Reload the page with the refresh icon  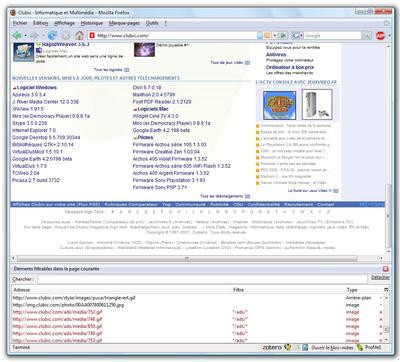coord(52,35)
